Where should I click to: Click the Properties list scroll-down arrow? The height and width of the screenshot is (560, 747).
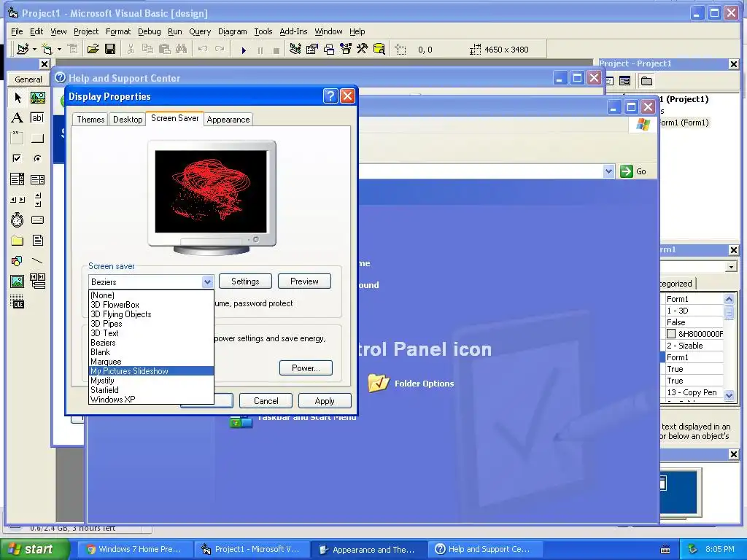click(729, 395)
